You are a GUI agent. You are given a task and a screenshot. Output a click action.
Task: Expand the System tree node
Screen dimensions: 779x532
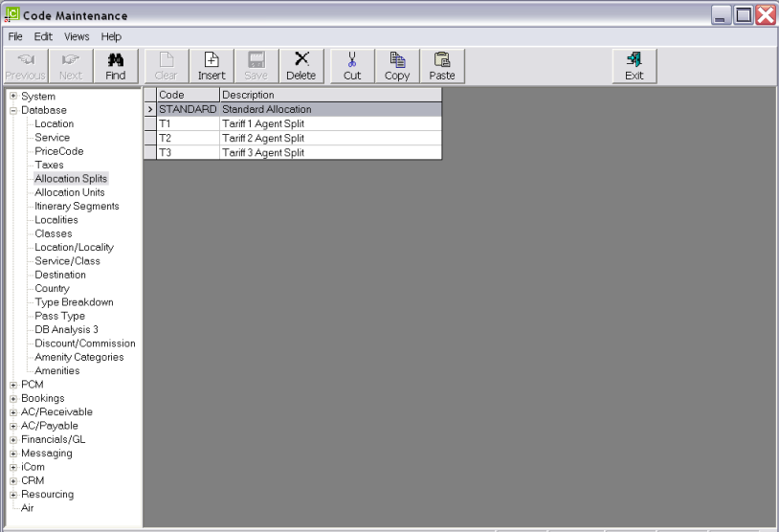[13, 97]
